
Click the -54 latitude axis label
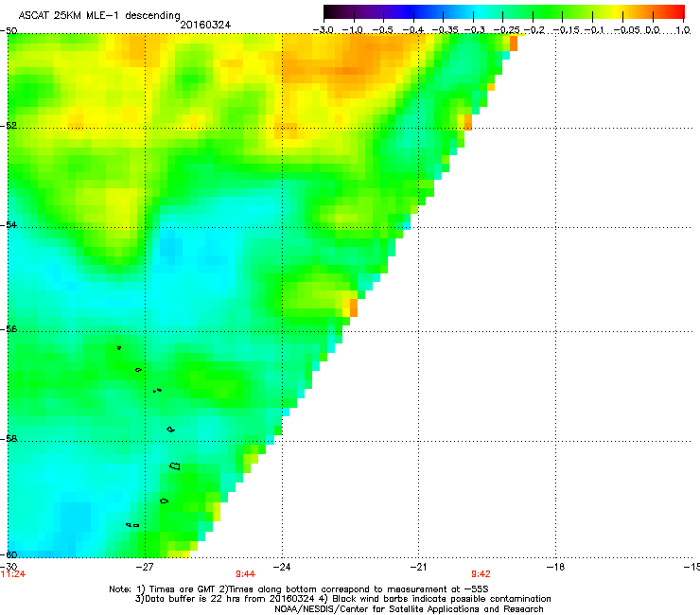coord(9,224)
